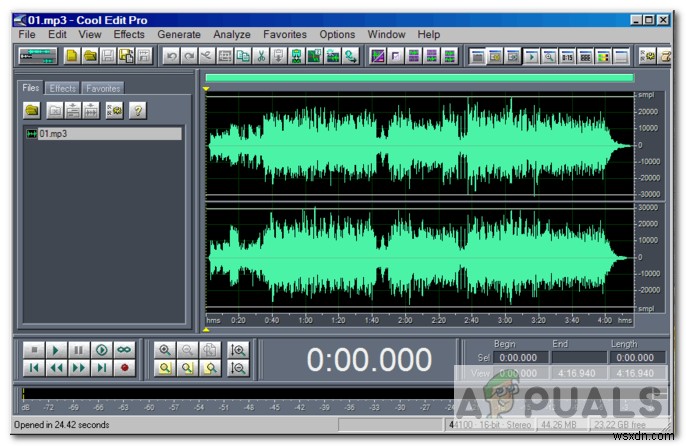Copy selection with the Copy icon
686x446 pixels.
[x=243, y=56]
